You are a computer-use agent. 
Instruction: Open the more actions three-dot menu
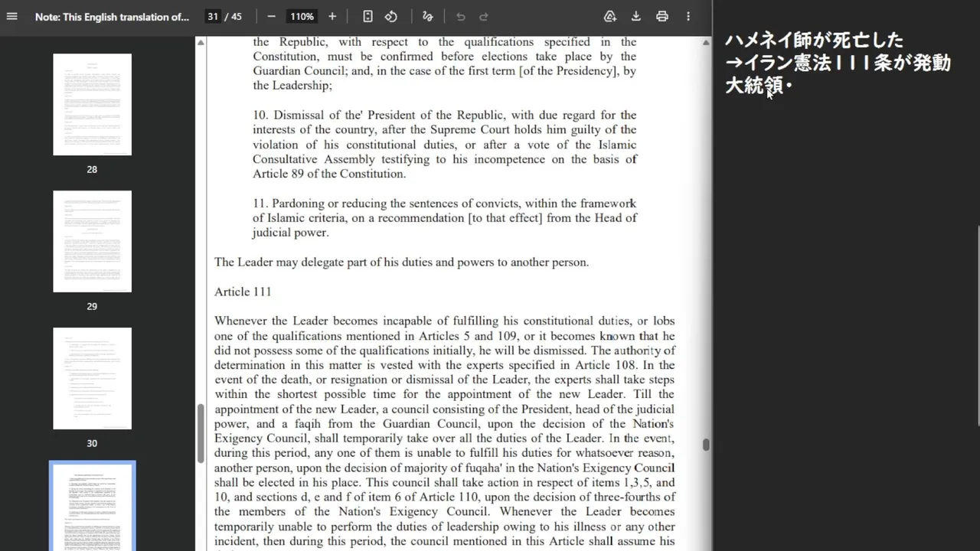pos(688,16)
